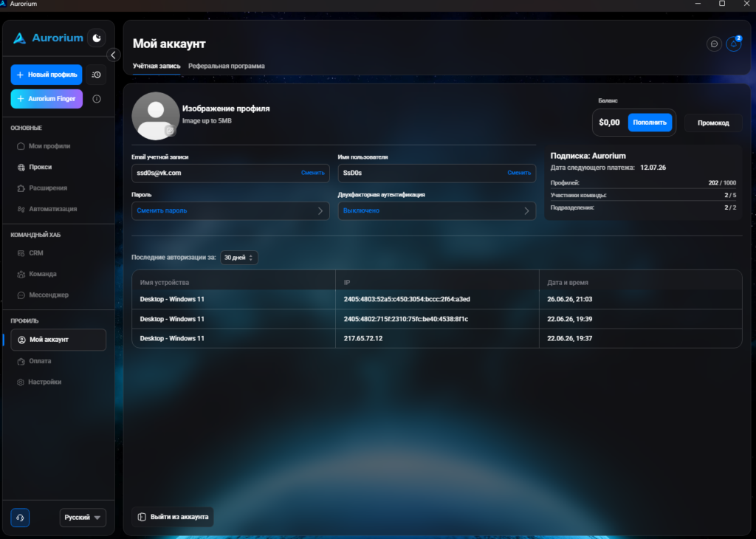Image resolution: width=756 pixels, height=539 pixels.
Task: Go to the Прокси section
Action: (x=40, y=168)
